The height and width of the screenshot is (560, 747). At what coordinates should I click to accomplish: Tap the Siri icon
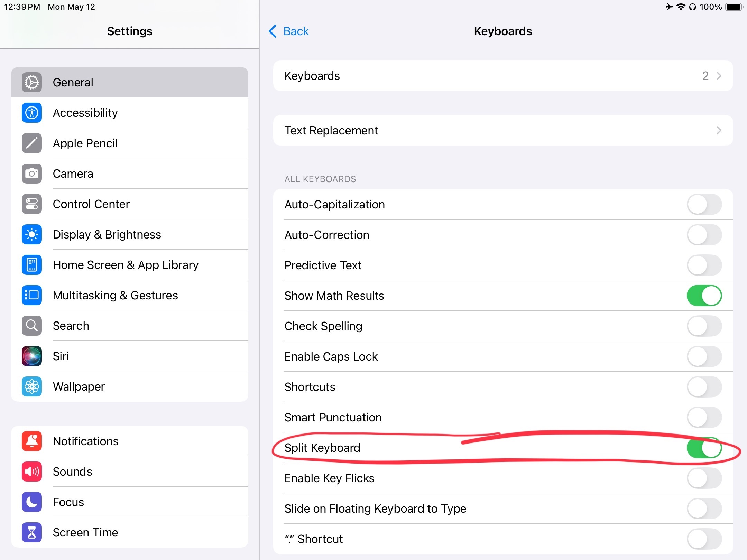pos(32,356)
